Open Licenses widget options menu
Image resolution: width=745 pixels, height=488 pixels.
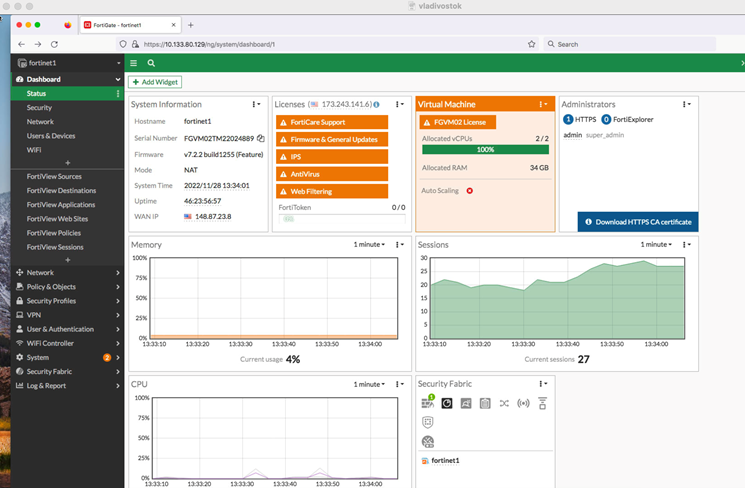(400, 104)
